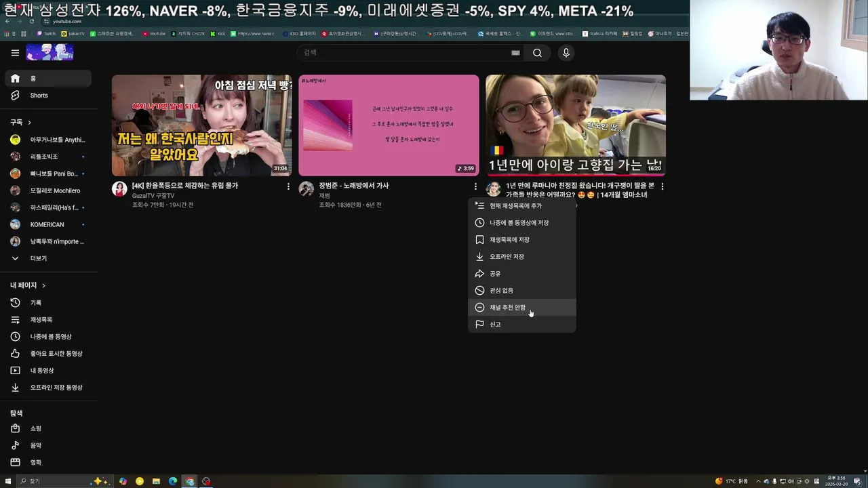This screenshot has height=488, width=868.
Task: Show hidden system tray icons
Action: click(758, 481)
